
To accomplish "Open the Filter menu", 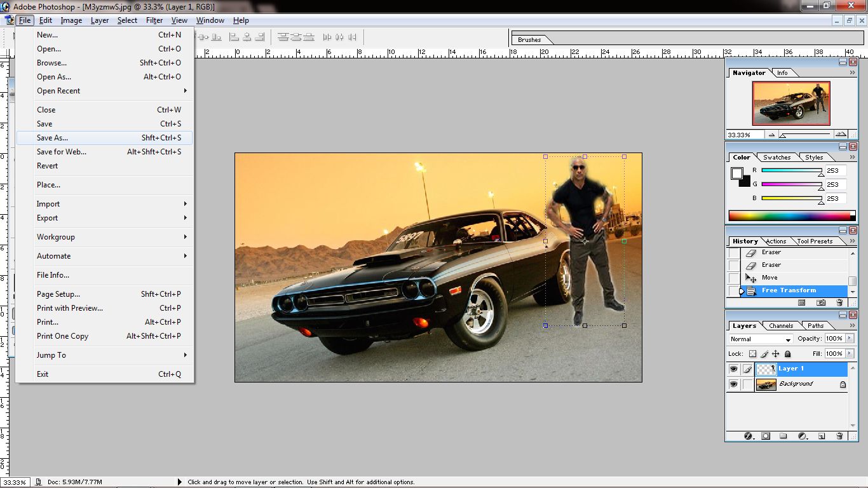I will [x=154, y=20].
